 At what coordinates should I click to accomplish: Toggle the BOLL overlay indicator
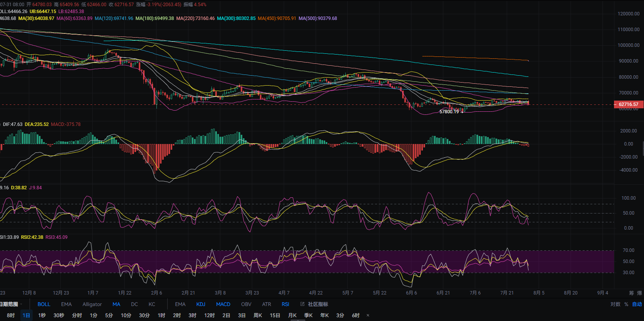pyautogui.click(x=44, y=304)
